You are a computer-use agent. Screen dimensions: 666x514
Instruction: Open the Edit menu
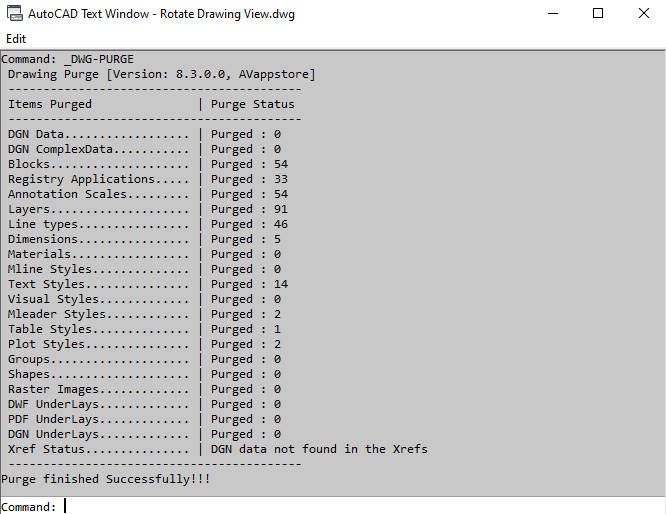16,39
